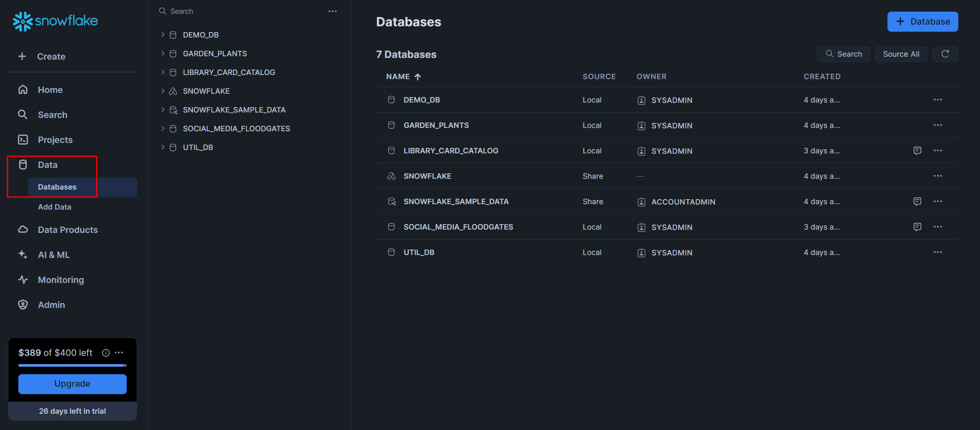
Task: Click '26 days left in trial' text
Action: pyautogui.click(x=73, y=411)
